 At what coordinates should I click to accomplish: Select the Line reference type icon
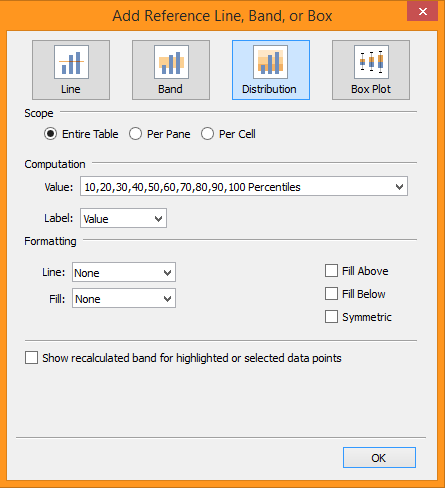coord(71,62)
